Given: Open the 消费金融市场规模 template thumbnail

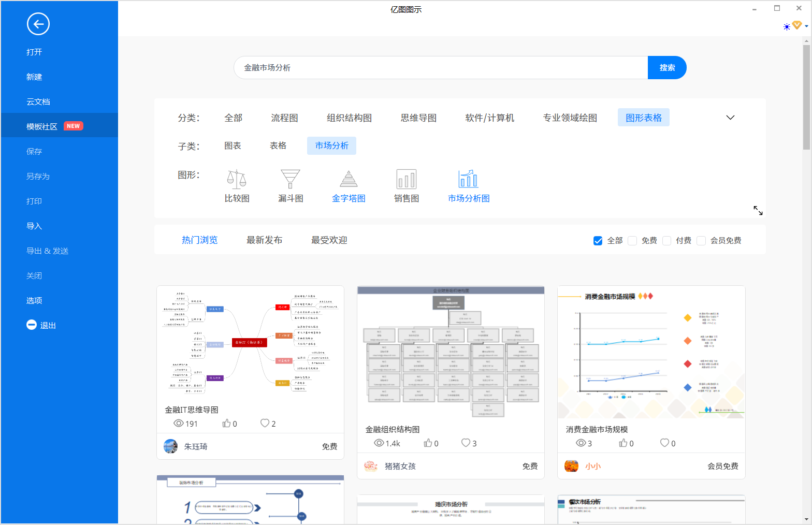Looking at the screenshot, I should point(651,352).
